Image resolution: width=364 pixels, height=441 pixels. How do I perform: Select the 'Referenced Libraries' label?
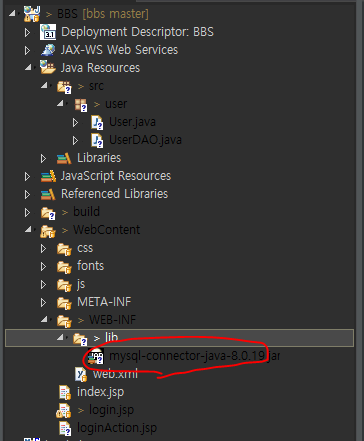[x=114, y=194]
